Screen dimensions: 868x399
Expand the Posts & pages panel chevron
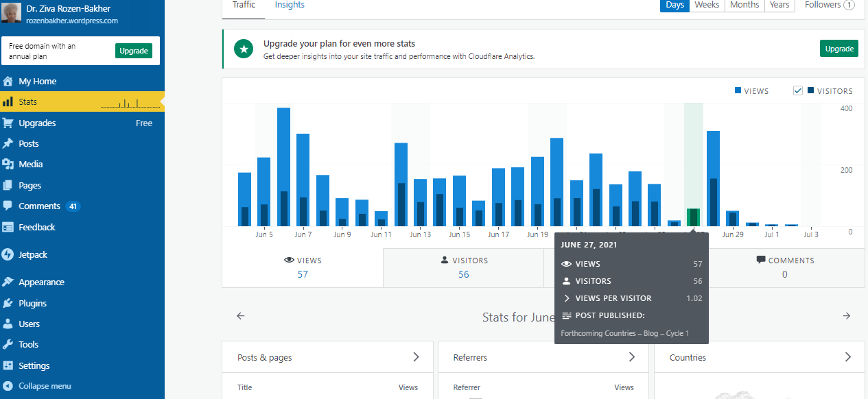coord(416,357)
